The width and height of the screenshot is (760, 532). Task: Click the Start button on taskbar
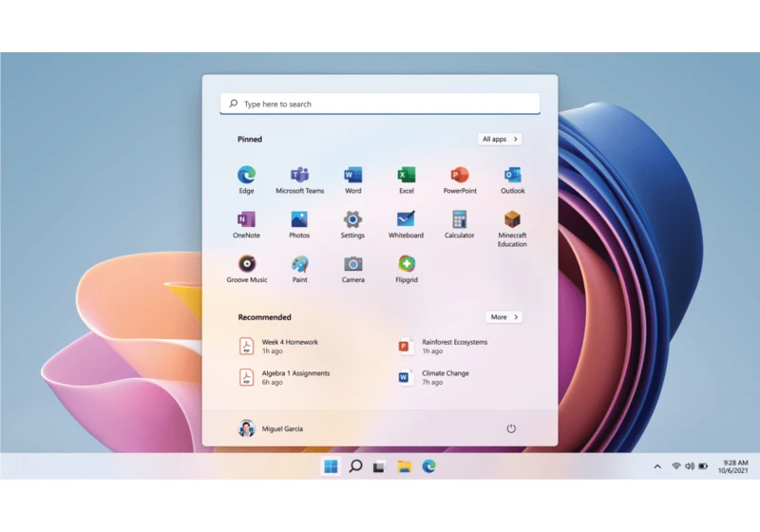331,466
